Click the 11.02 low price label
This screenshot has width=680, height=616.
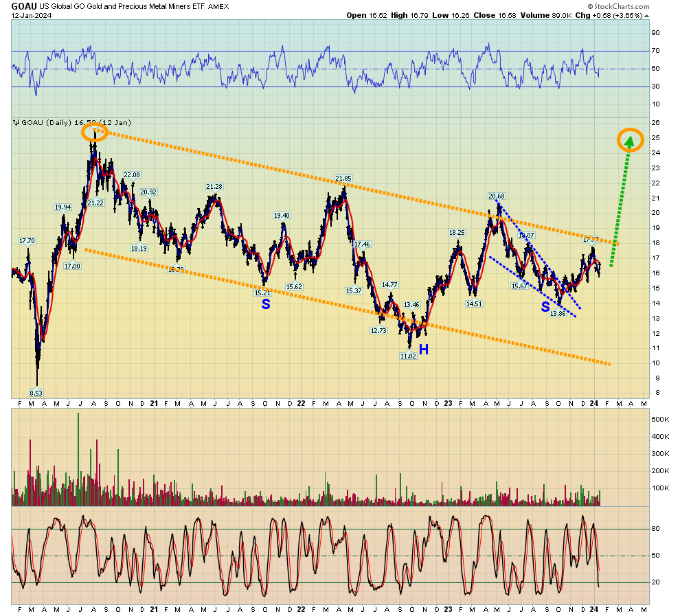click(408, 356)
